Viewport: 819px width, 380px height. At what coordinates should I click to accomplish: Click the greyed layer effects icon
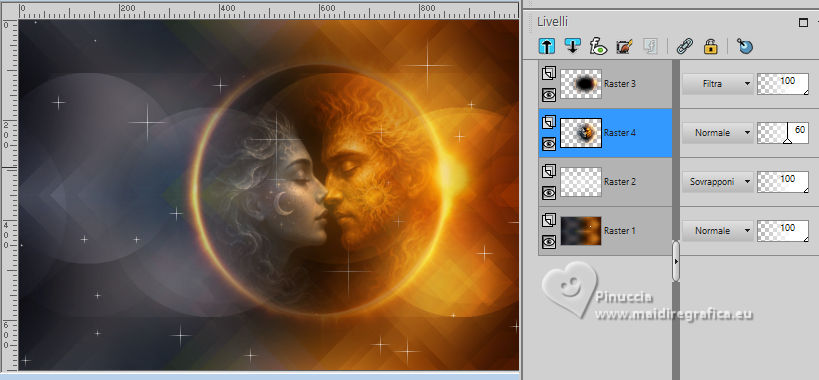[x=650, y=46]
